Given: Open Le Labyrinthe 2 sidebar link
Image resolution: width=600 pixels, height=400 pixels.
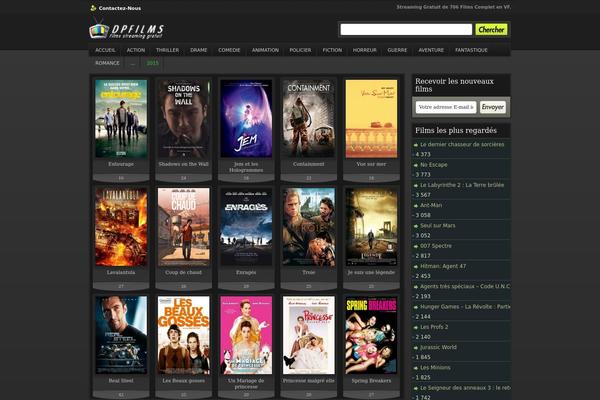Looking at the screenshot, I should 462,185.
